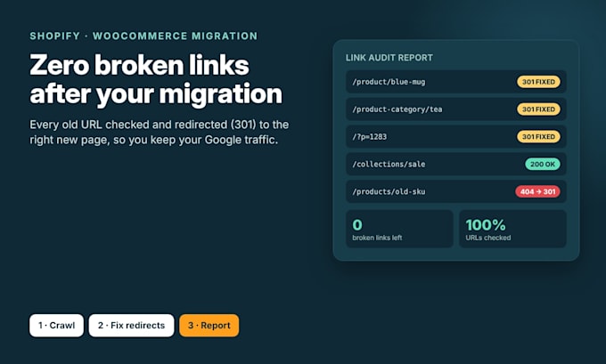
Task: Click the LINK AUDIT REPORT heading
Action: click(x=389, y=58)
